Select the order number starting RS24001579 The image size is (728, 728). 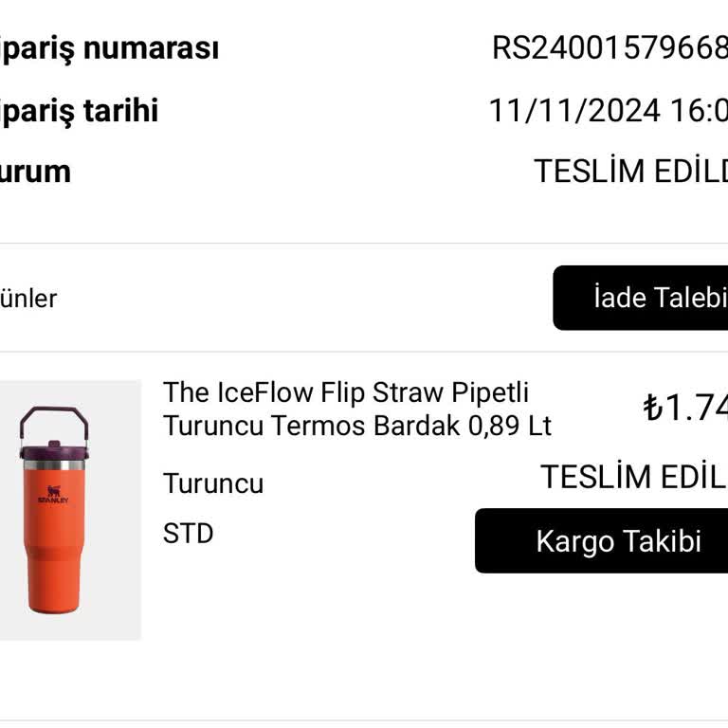click(609, 48)
